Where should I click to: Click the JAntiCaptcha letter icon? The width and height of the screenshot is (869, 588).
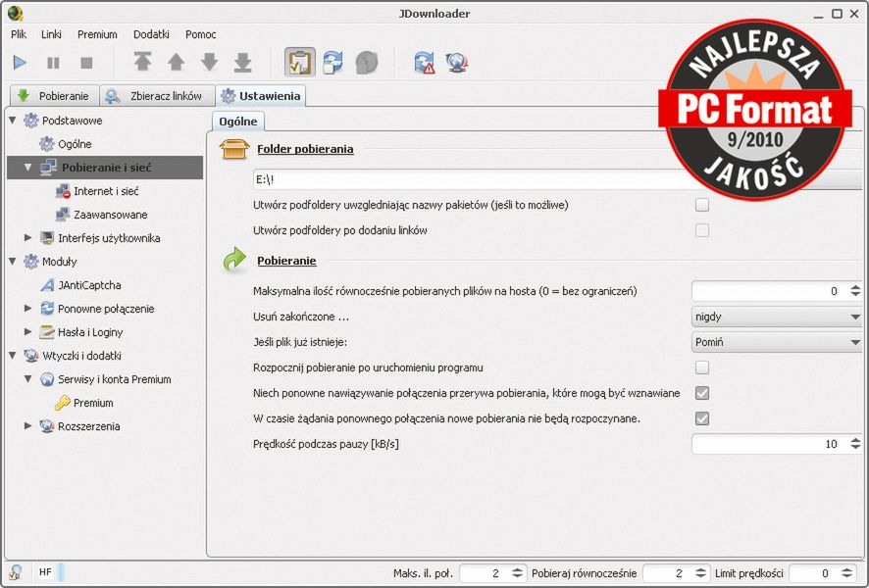(47, 285)
